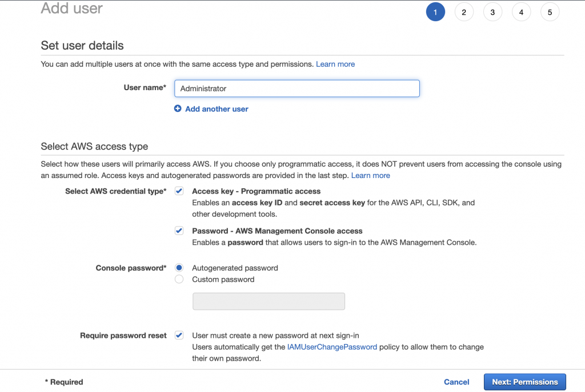
Task: Jump to step 4 circle
Action: pyautogui.click(x=521, y=12)
